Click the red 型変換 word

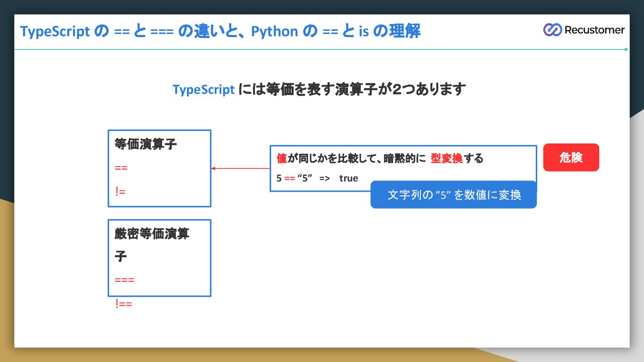click(446, 159)
